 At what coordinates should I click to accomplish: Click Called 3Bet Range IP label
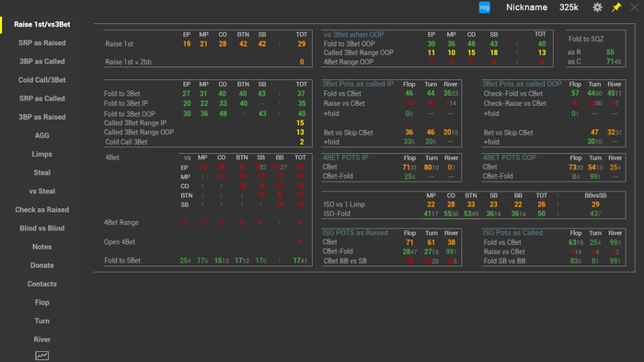click(135, 123)
